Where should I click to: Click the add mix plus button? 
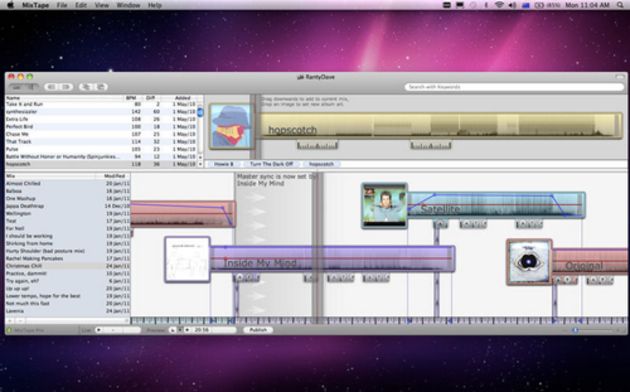[x=10, y=321]
